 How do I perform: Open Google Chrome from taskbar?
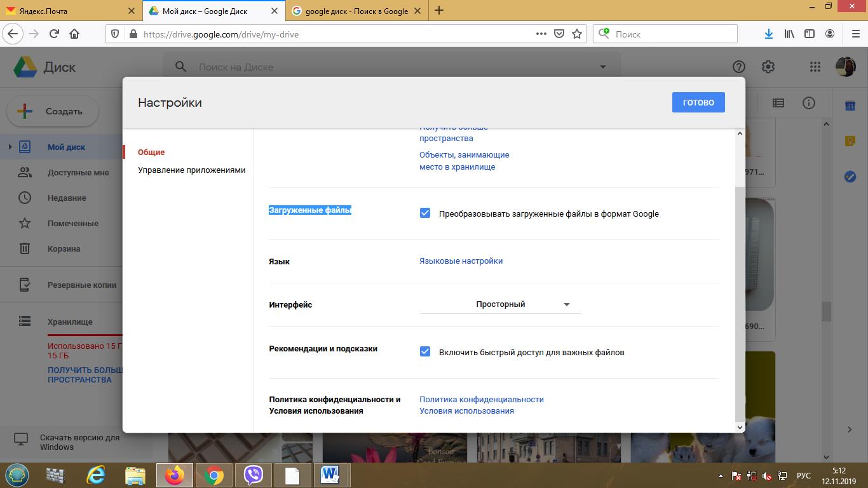(x=214, y=475)
